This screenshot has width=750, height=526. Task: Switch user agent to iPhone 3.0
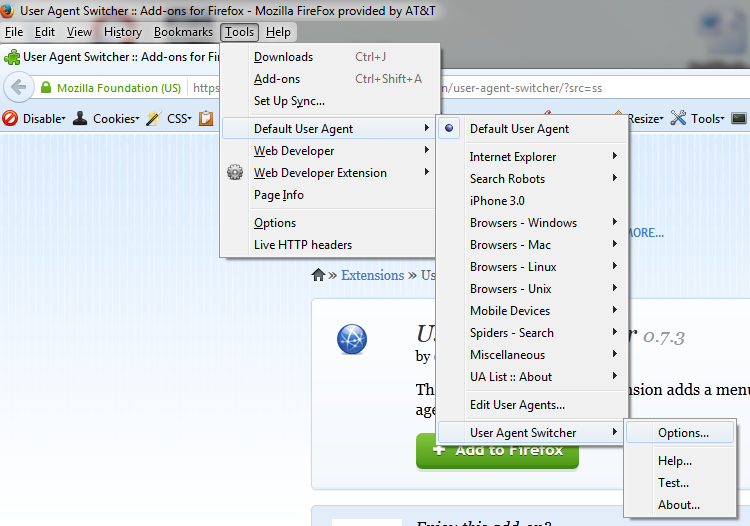(x=532, y=200)
